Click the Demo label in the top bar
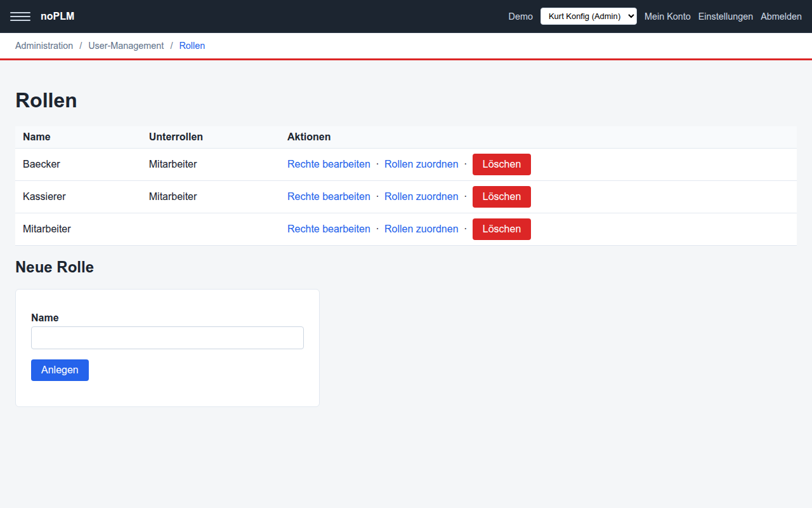812x508 pixels. pos(521,17)
